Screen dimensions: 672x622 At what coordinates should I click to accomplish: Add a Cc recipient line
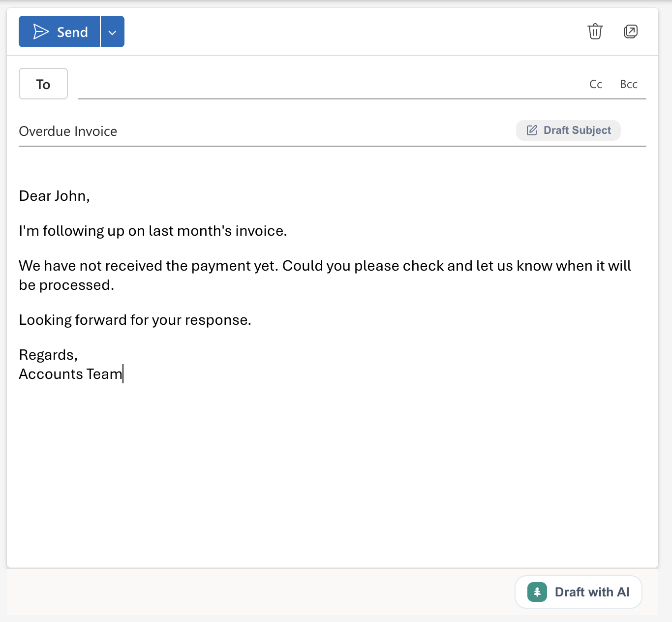596,84
